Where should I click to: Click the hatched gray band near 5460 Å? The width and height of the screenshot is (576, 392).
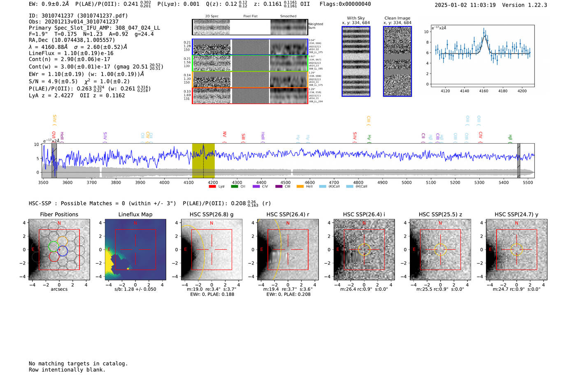[x=518, y=161]
